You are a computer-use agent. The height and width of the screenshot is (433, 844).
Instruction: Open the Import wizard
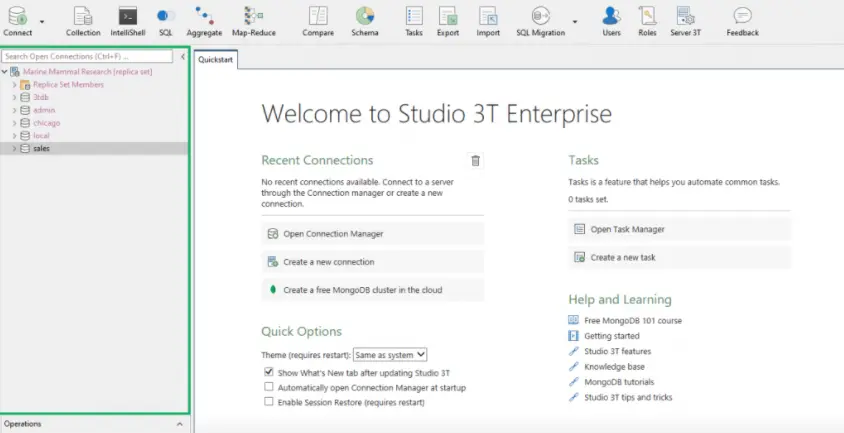click(488, 21)
